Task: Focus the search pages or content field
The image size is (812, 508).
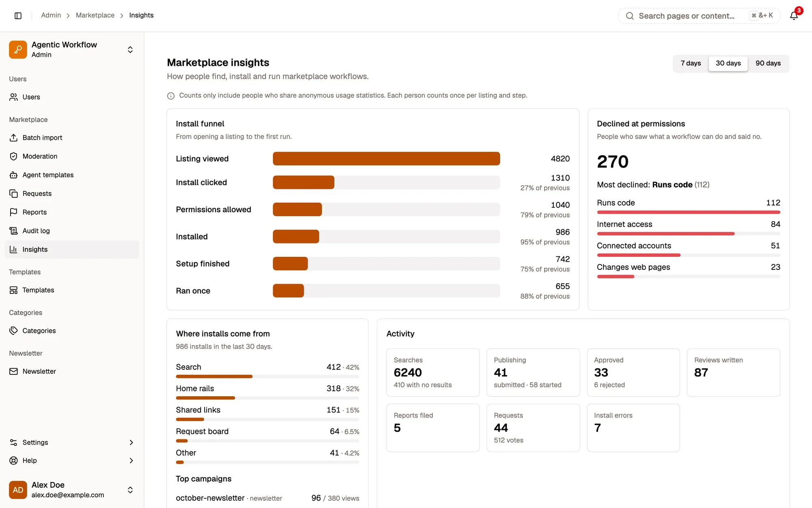Action: (699, 16)
